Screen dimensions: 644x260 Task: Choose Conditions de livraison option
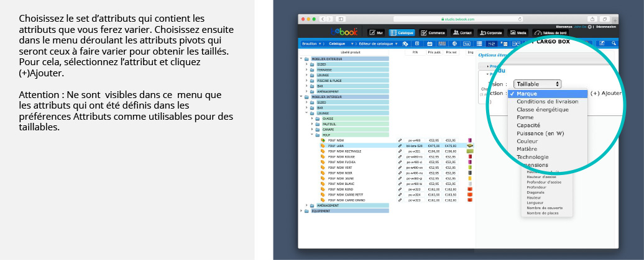click(548, 101)
